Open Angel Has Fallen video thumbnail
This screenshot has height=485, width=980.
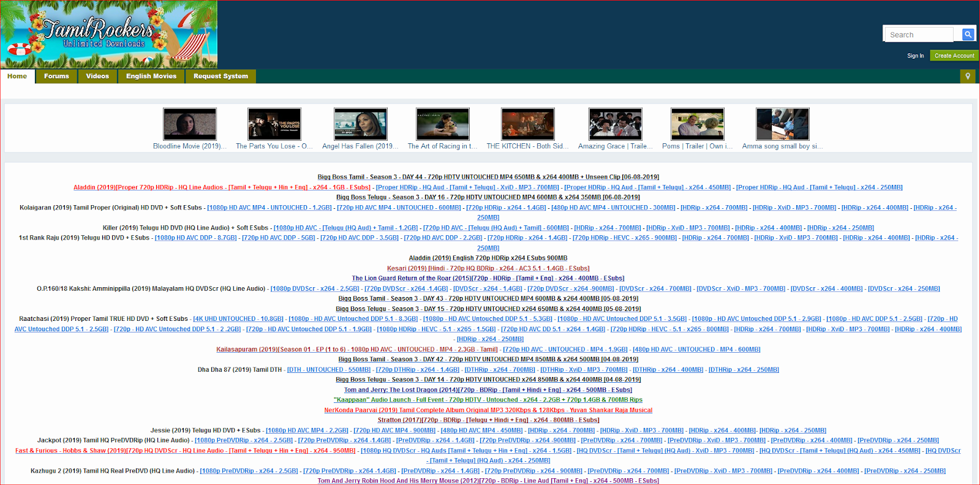tap(361, 124)
